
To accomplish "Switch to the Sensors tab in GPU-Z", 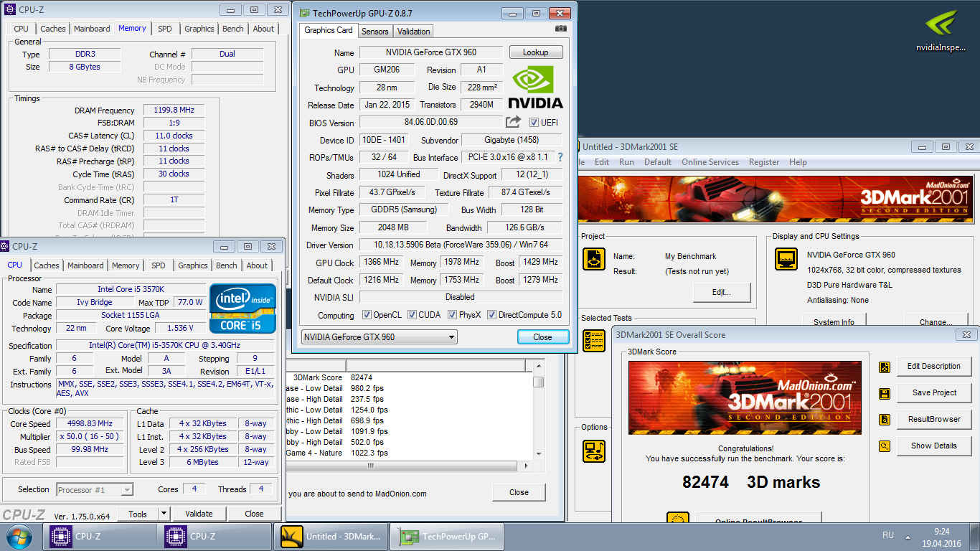I will coord(374,32).
